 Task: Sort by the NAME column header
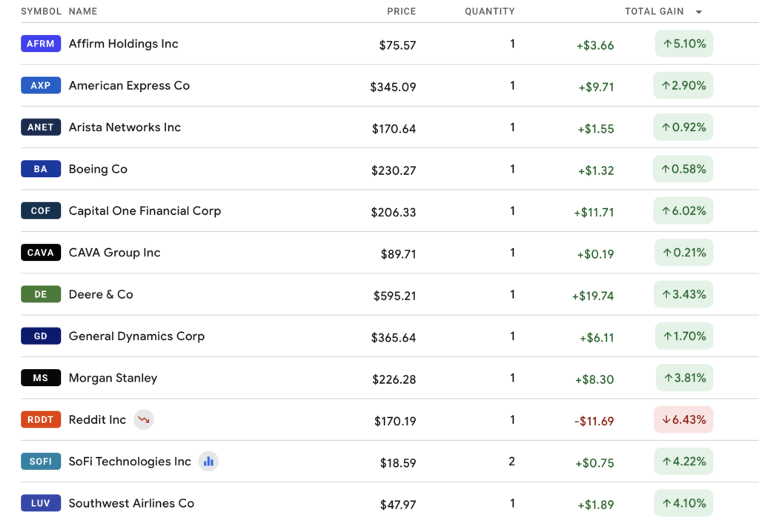(x=83, y=11)
